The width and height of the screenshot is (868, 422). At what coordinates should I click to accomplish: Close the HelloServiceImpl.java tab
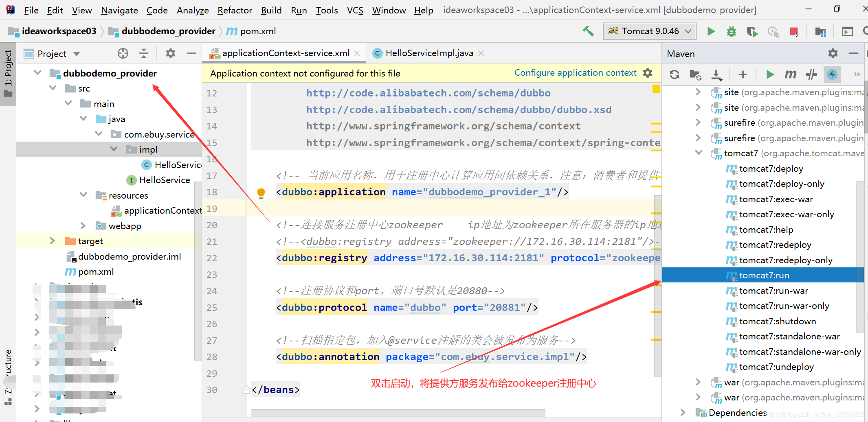[481, 53]
